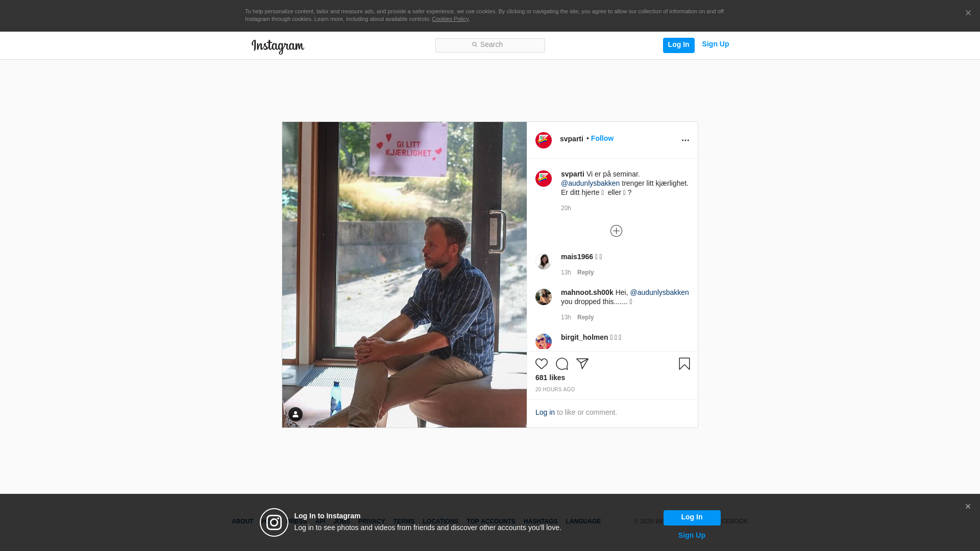Open LOCATIONS footer link
This screenshot has width=980, height=551.
(x=440, y=521)
